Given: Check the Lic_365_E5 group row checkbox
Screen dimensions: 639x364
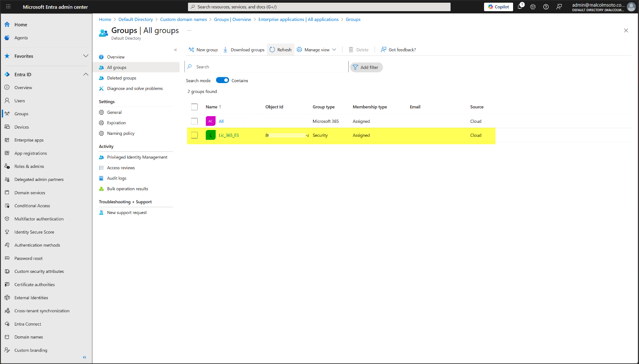Looking at the screenshot, I should [x=194, y=135].
